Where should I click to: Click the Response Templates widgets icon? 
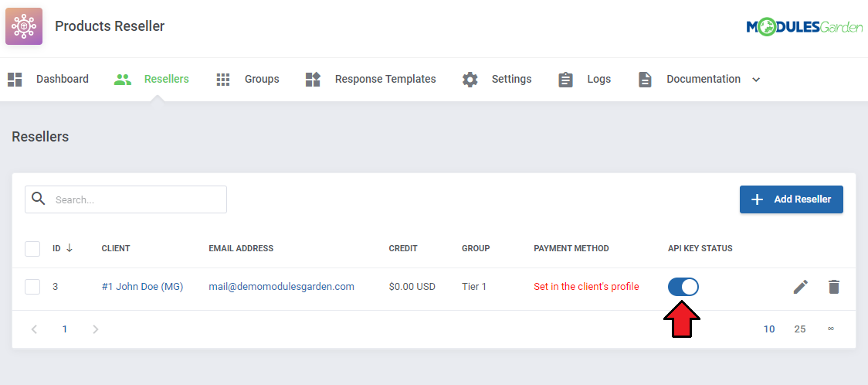(x=313, y=79)
